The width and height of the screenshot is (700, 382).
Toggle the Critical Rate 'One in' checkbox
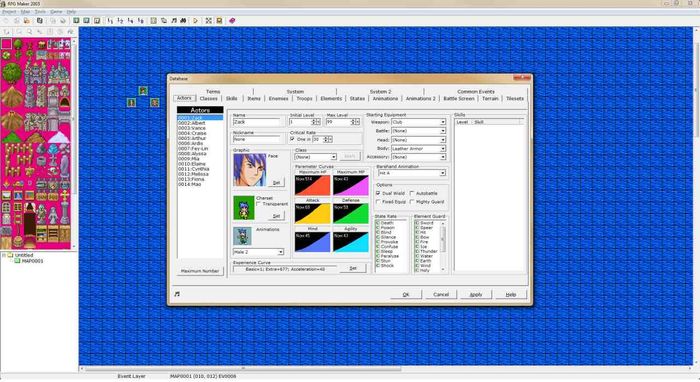(292, 139)
